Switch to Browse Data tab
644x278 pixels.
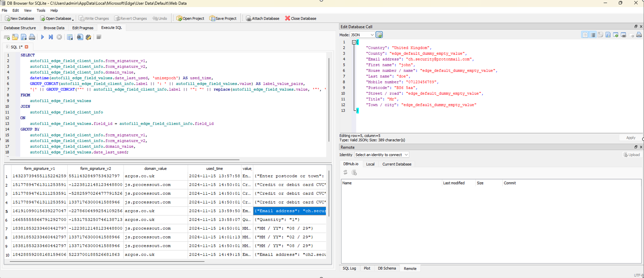[x=54, y=28]
